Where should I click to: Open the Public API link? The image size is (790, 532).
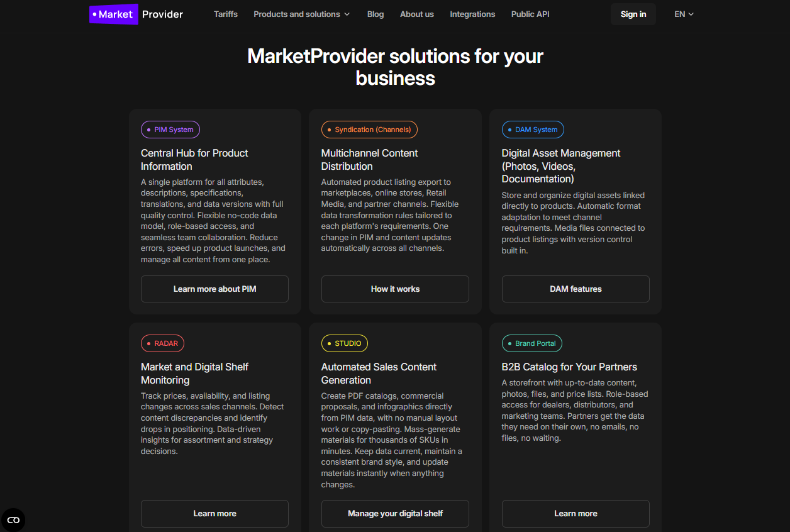530,14
